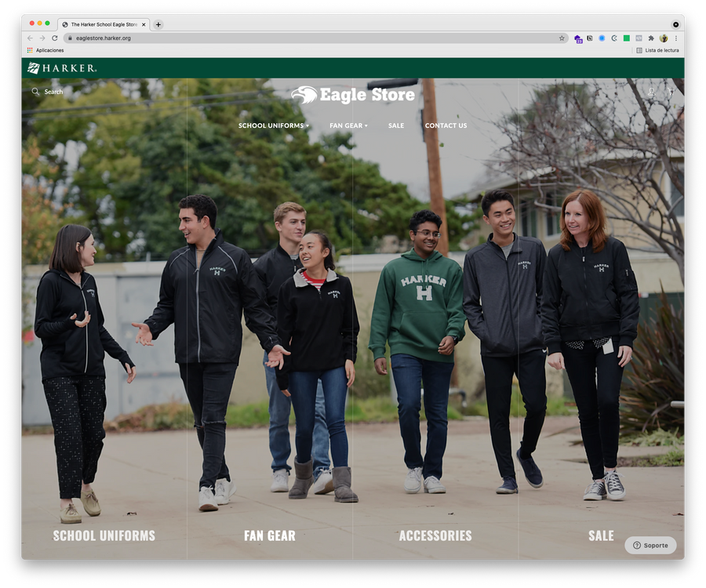
Task: Select the Contact Us navigation item
Action: tap(446, 125)
